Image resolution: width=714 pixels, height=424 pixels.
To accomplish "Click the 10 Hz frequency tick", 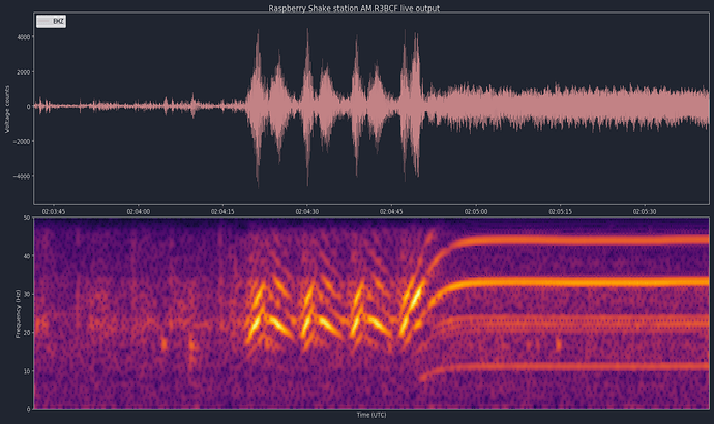I will (27, 371).
